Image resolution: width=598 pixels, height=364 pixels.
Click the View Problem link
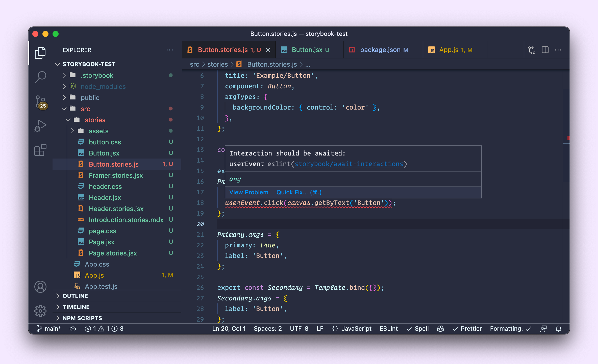coord(249,192)
